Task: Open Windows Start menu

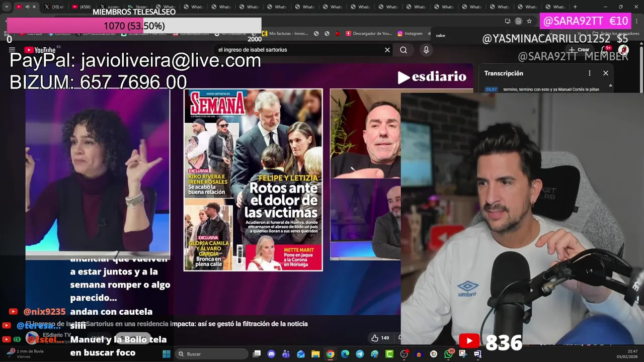Action: [167, 354]
